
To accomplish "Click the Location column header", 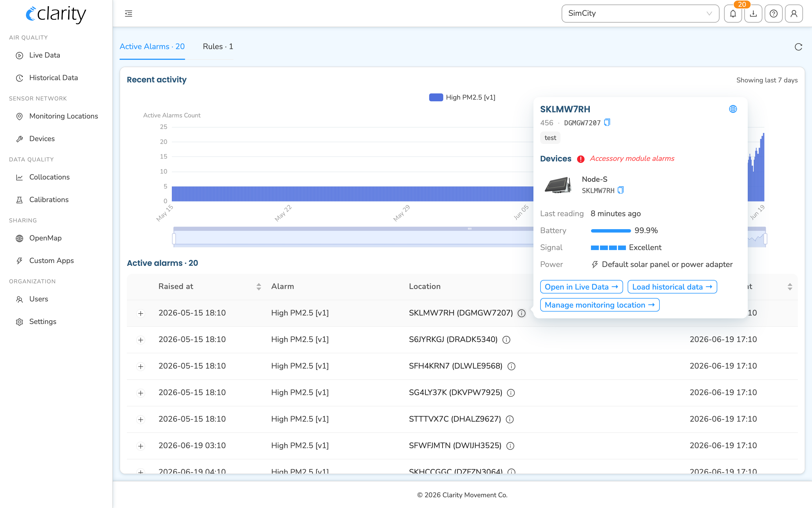I will pyautogui.click(x=424, y=286).
